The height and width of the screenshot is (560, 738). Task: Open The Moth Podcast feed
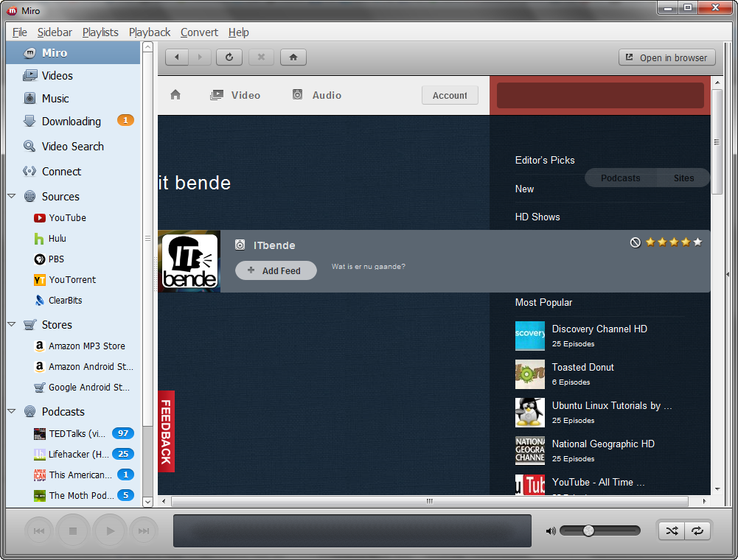73,496
